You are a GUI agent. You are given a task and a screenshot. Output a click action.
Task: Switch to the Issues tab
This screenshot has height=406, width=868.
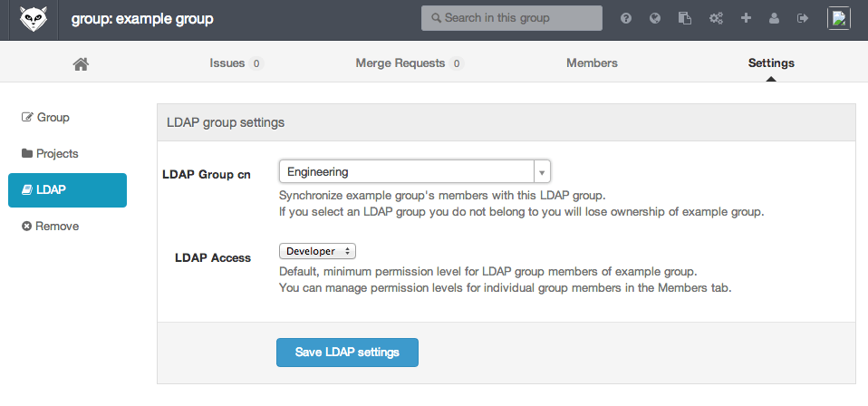236,63
